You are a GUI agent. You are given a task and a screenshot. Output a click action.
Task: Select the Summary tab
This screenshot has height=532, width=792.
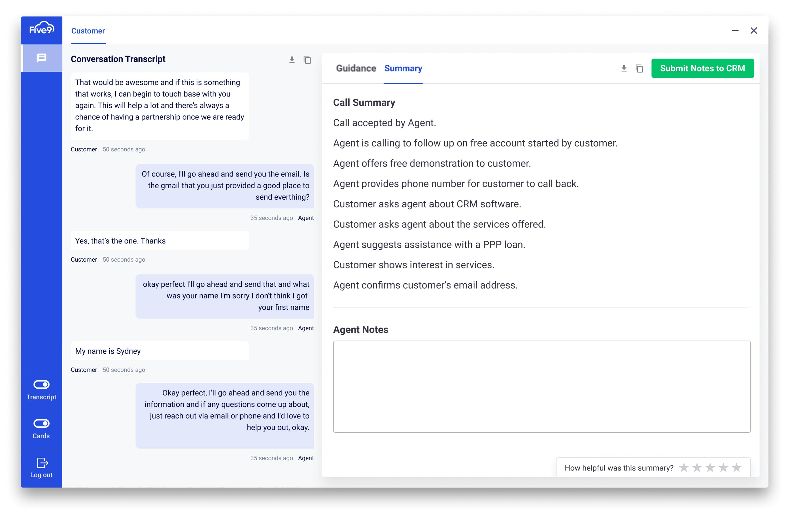tap(403, 69)
